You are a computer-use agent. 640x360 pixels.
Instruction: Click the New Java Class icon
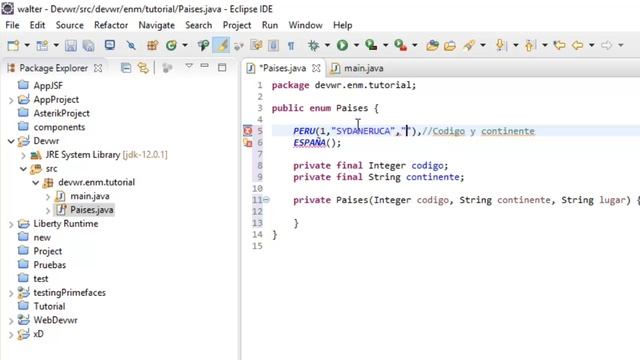(x=171, y=45)
